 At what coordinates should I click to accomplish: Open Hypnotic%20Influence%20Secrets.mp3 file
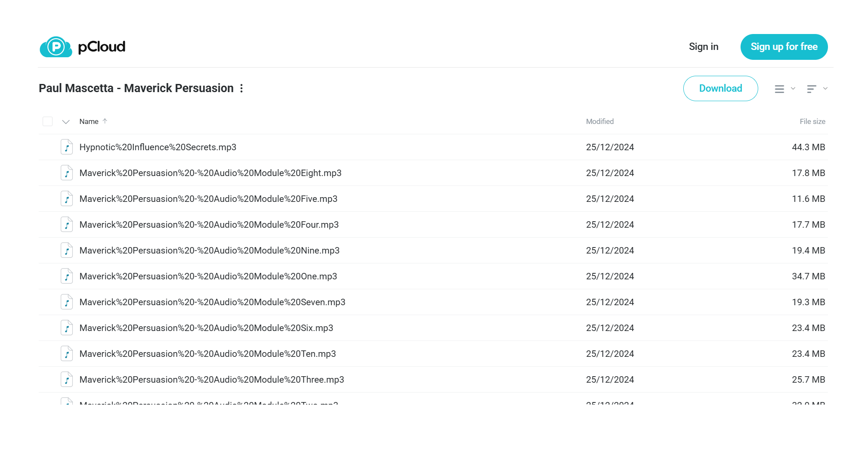tap(158, 147)
